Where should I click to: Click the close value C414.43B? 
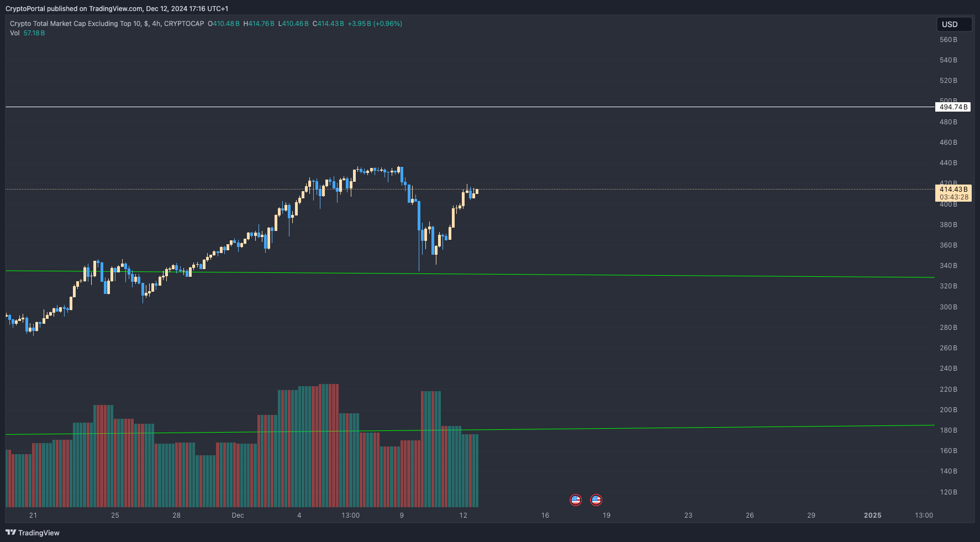click(328, 24)
